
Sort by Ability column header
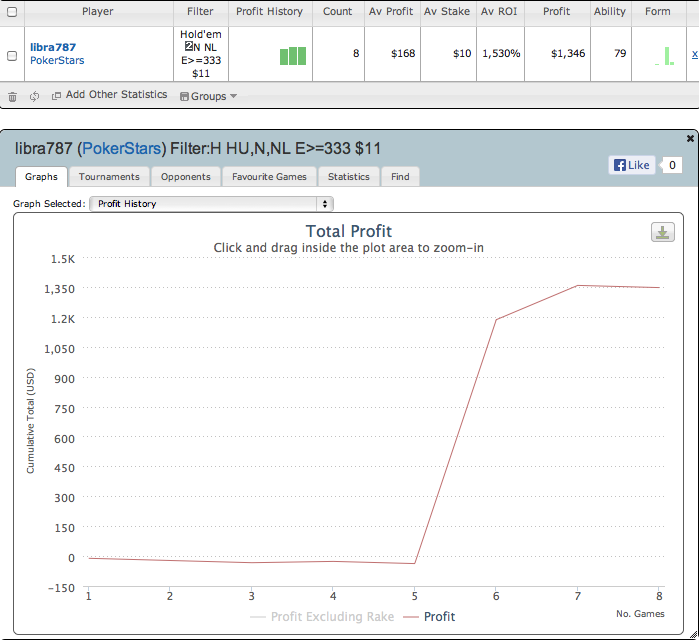(x=610, y=12)
